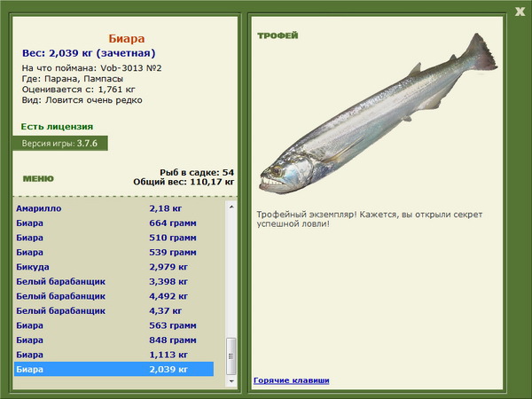Click the Вес: 2,039 кг (зачетная) text
The image size is (532, 399).
(89, 53)
